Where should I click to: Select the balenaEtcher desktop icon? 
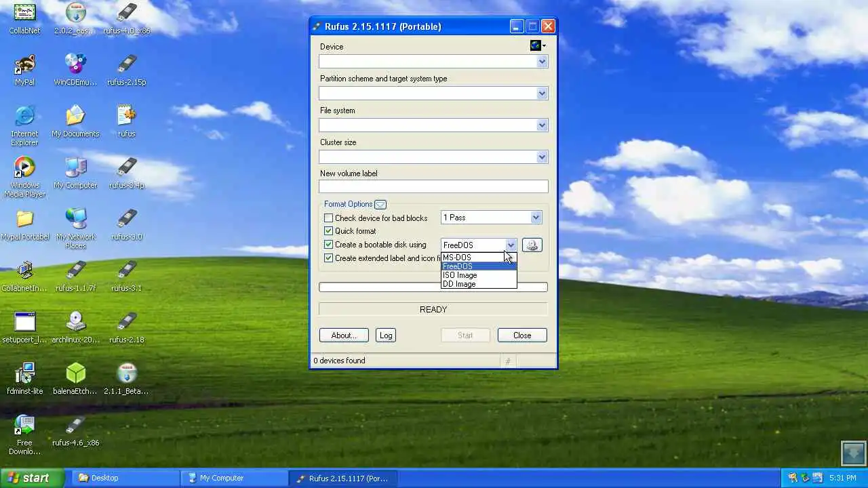(x=75, y=379)
